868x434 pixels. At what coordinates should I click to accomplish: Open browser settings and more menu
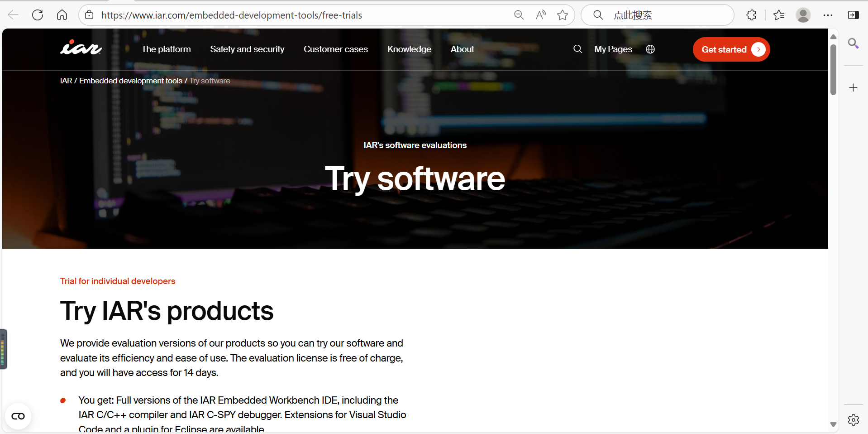coord(828,15)
